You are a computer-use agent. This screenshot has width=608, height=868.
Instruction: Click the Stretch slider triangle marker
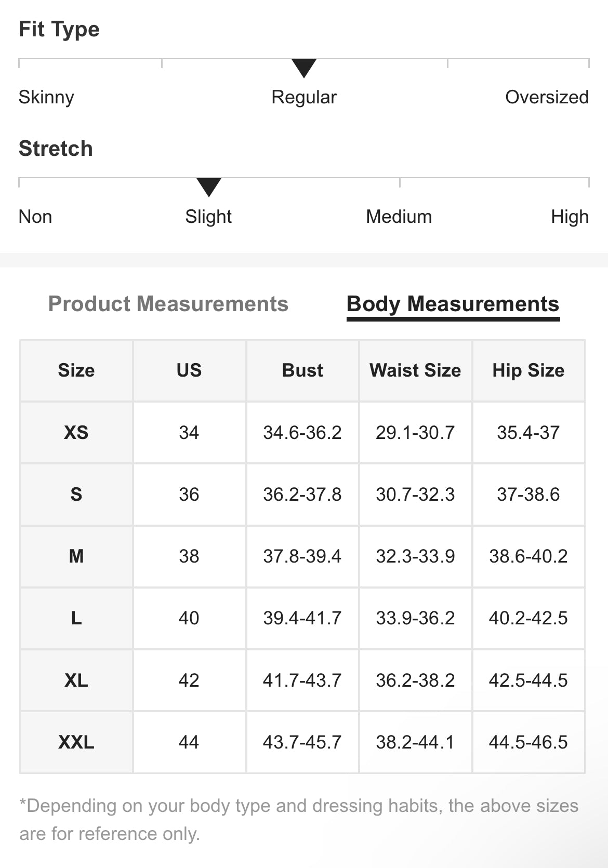(209, 187)
